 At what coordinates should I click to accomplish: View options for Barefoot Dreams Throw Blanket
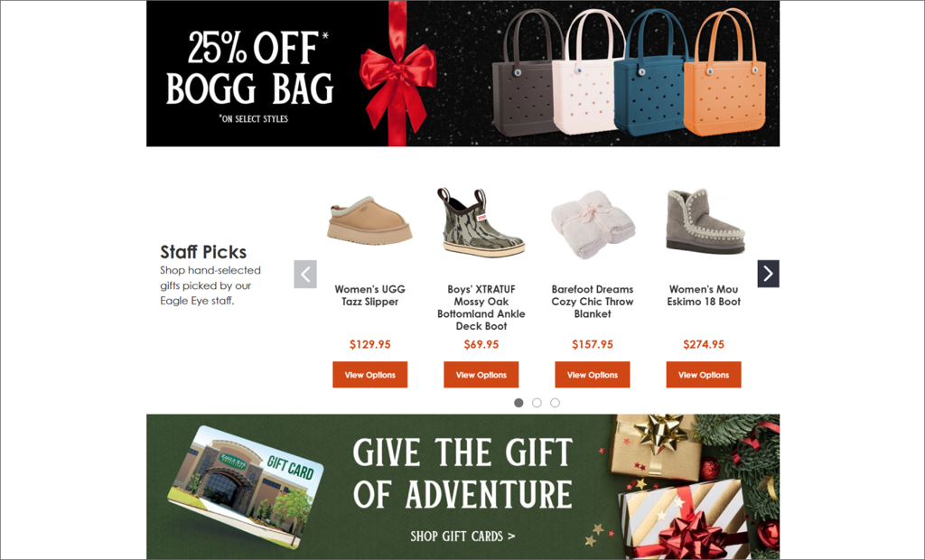pos(593,375)
